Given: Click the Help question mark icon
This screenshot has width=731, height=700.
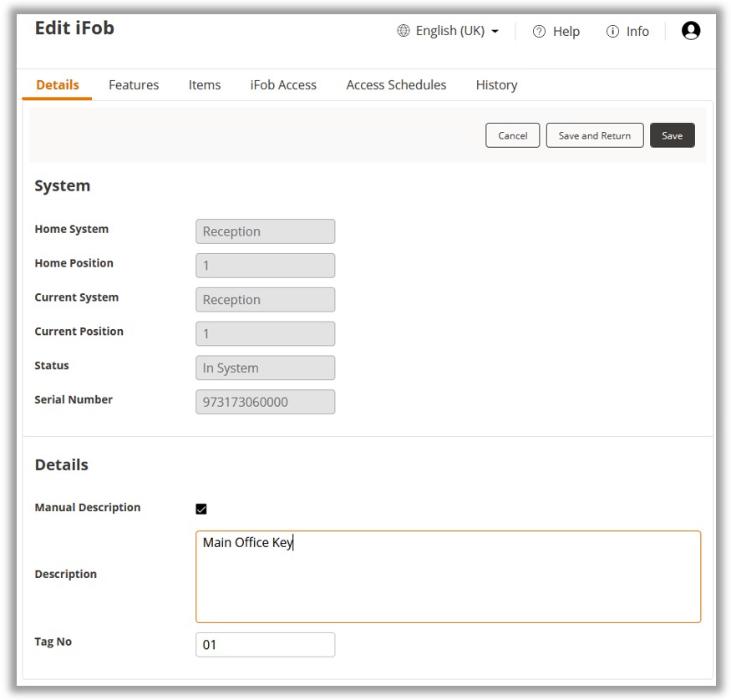Looking at the screenshot, I should pos(539,31).
